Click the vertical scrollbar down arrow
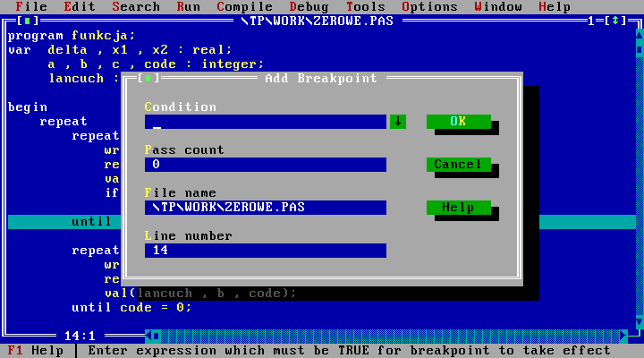The image size is (644, 358). (x=637, y=320)
